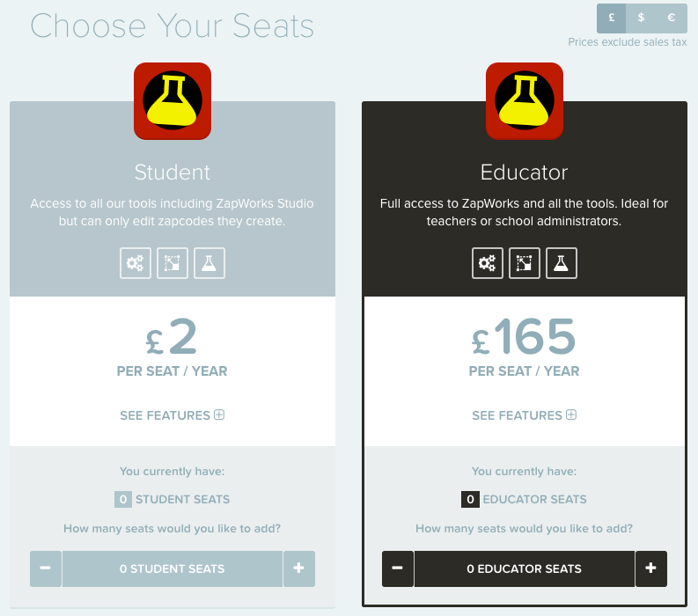698x616 pixels.
Task: Decrease student seats with minus button
Action: 46,568
